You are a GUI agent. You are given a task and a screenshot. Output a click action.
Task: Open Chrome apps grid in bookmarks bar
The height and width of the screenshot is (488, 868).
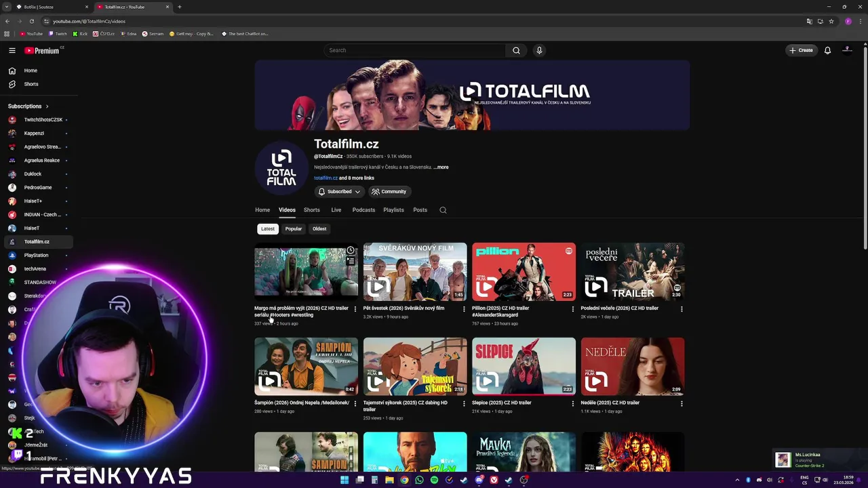tap(7, 33)
